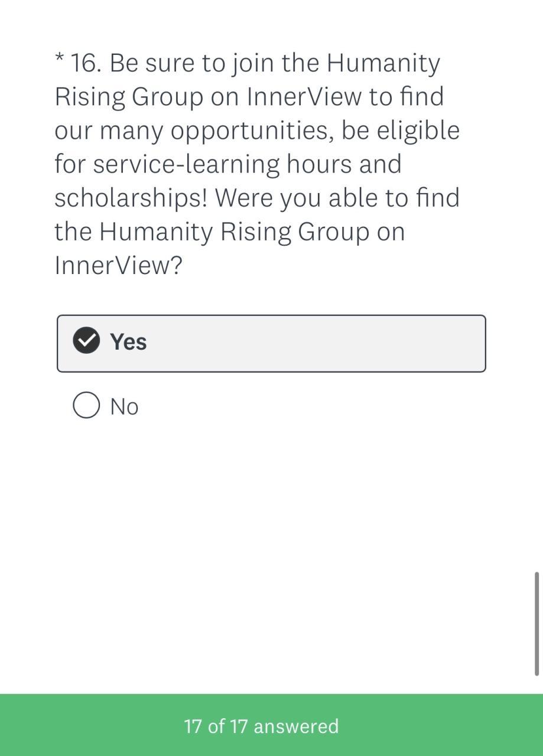Click "Rising Group" on the second line
543x756 pixels.
point(129,97)
